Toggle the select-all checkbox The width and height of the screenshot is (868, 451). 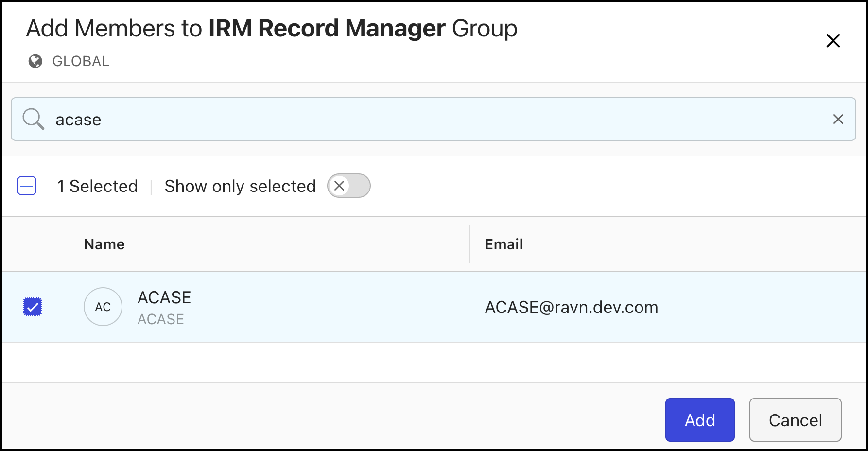pyautogui.click(x=27, y=186)
